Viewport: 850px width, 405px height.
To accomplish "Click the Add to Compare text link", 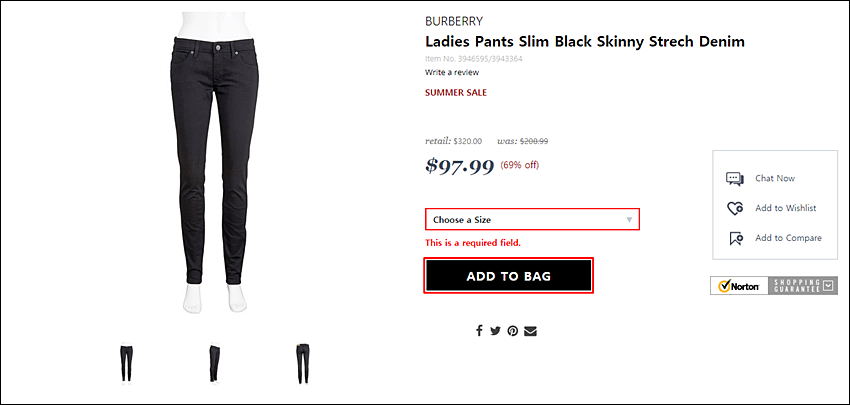I will [x=788, y=238].
